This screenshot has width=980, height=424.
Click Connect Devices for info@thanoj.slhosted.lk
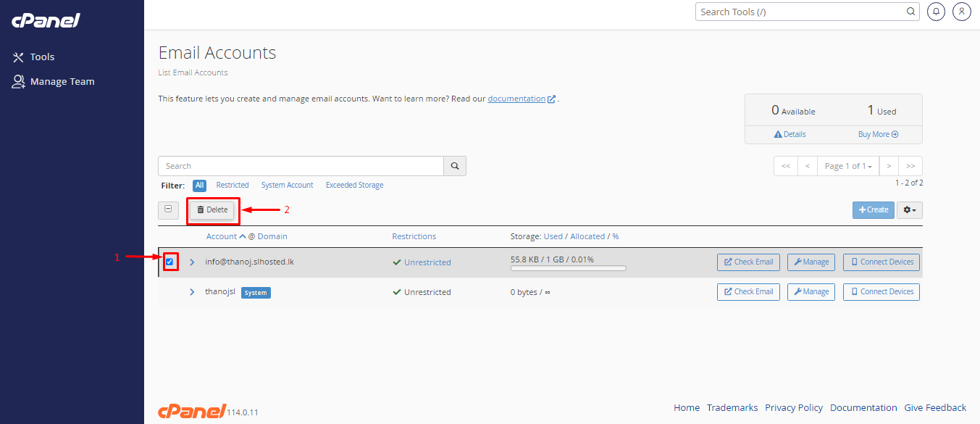[881, 262]
